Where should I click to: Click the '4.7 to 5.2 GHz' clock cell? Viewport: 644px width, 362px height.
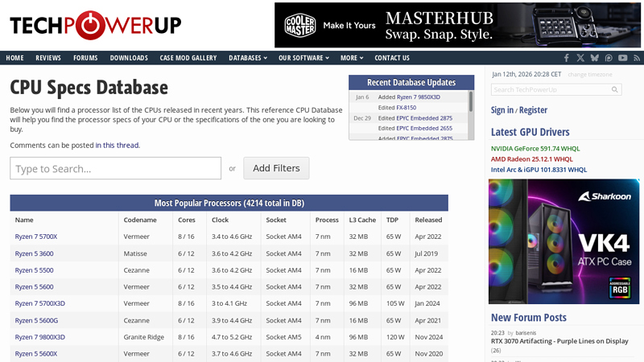point(232,337)
